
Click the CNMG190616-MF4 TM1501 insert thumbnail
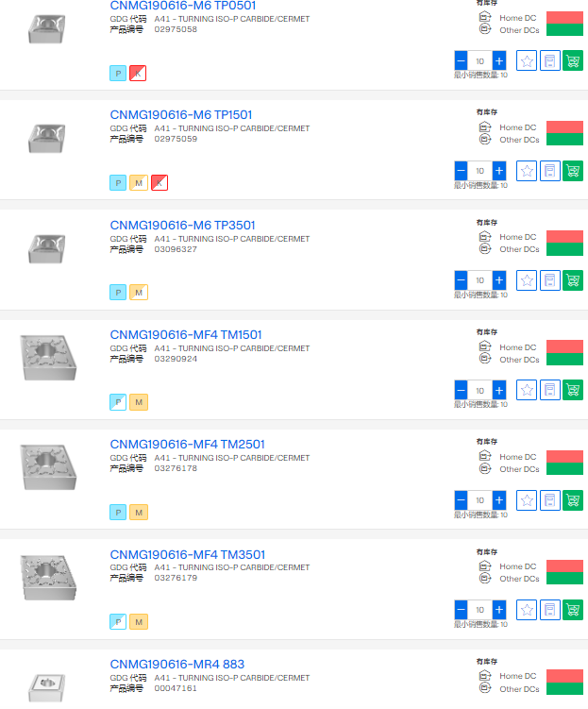47,355
